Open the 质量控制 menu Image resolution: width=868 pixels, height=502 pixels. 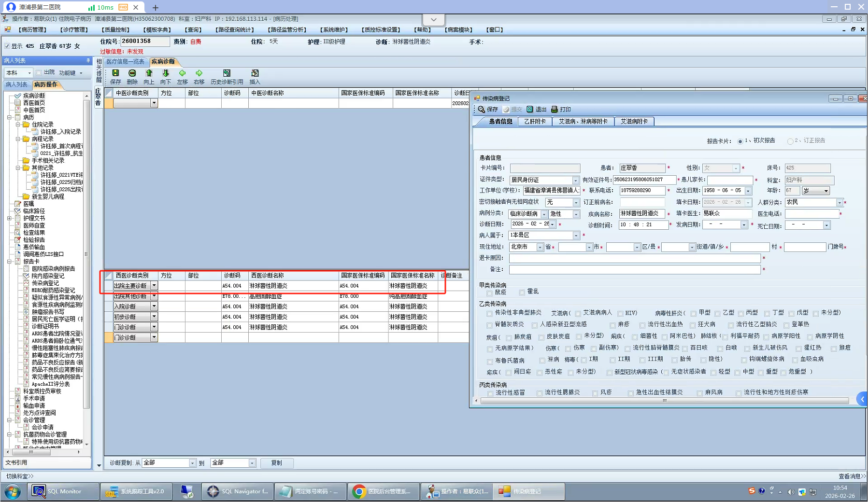pyautogui.click(x=116, y=30)
